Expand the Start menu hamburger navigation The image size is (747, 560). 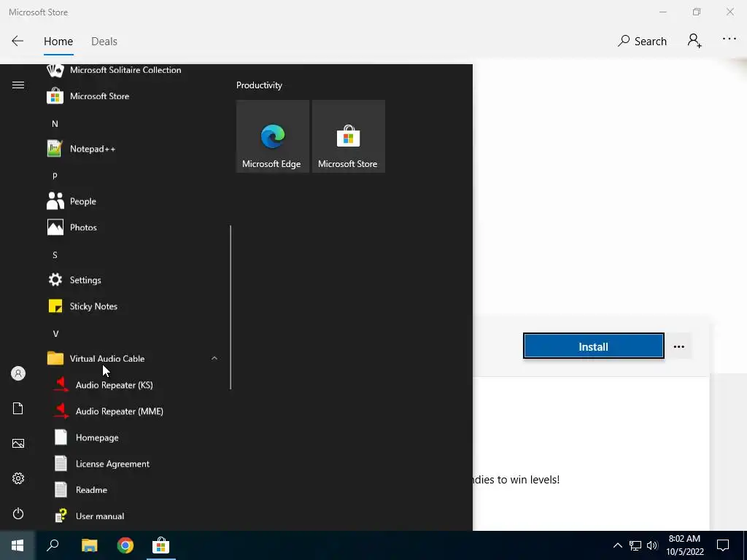tap(18, 85)
